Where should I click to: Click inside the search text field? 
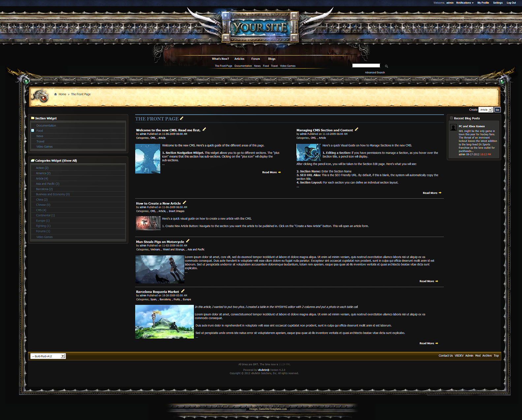point(366,66)
